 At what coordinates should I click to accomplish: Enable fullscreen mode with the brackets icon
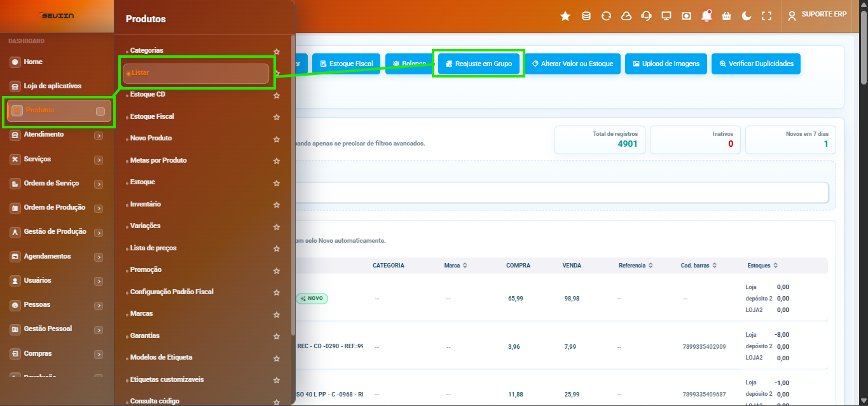(766, 17)
